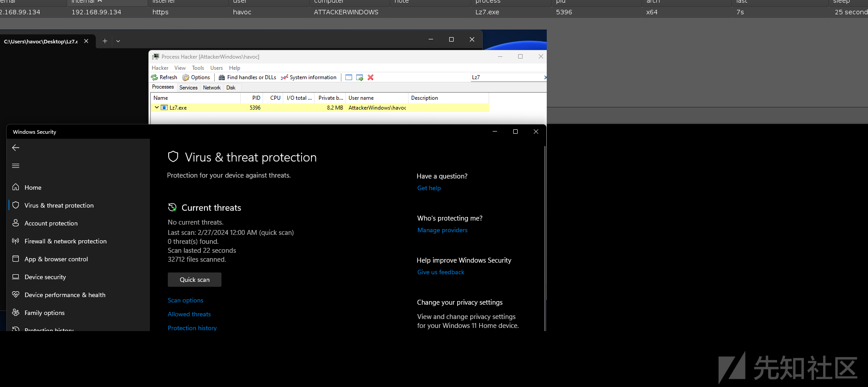Click Find handles or DLLs binoculars
This screenshot has width=868, height=387.
221,77
